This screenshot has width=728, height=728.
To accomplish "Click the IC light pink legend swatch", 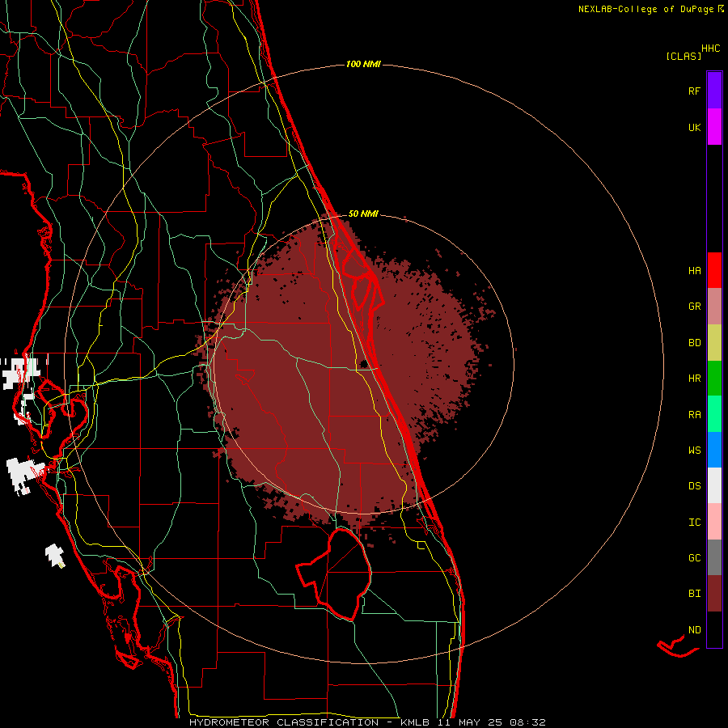I will [714, 522].
